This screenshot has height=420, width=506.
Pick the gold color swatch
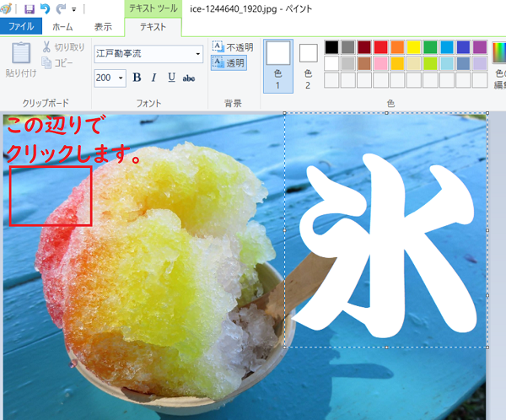tap(397, 63)
